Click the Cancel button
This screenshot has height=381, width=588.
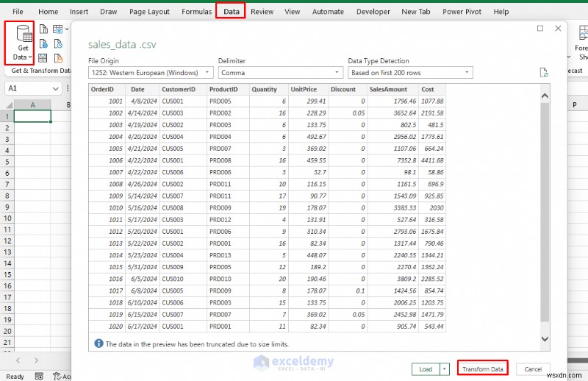click(x=533, y=369)
